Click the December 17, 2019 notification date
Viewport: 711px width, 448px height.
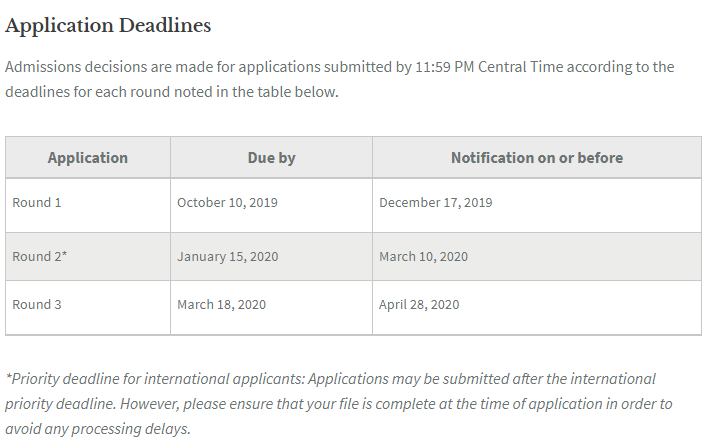point(436,202)
